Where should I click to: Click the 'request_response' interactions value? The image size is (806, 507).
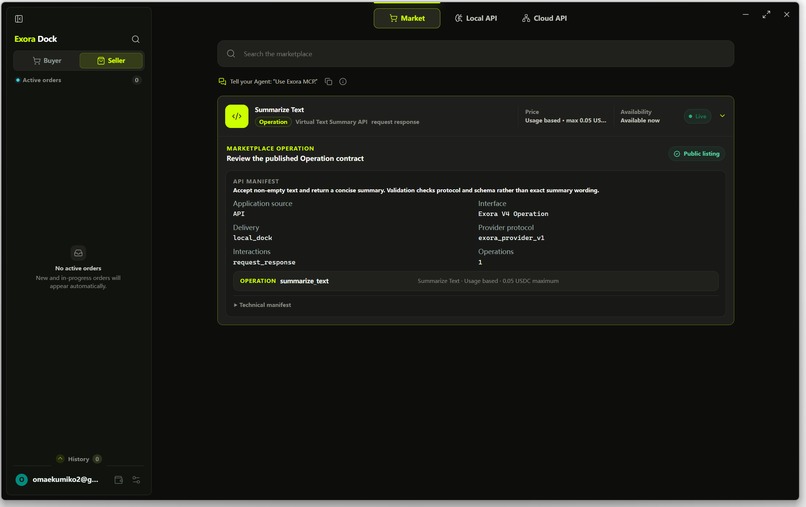coord(264,262)
